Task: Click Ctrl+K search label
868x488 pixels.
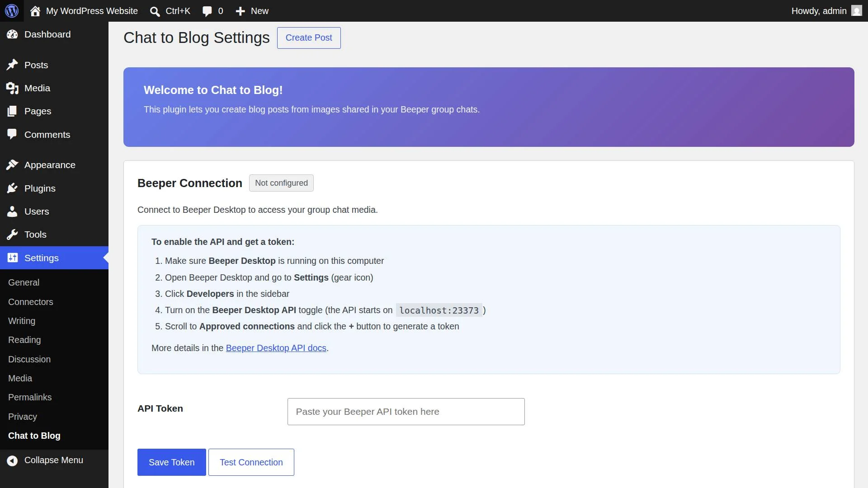Action: [x=178, y=11]
